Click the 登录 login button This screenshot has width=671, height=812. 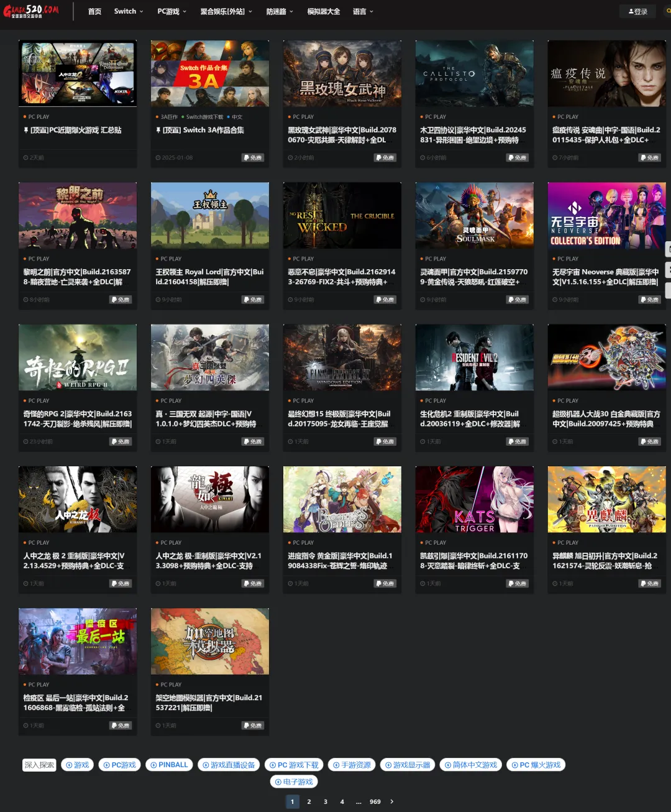[x=637, y=11]
